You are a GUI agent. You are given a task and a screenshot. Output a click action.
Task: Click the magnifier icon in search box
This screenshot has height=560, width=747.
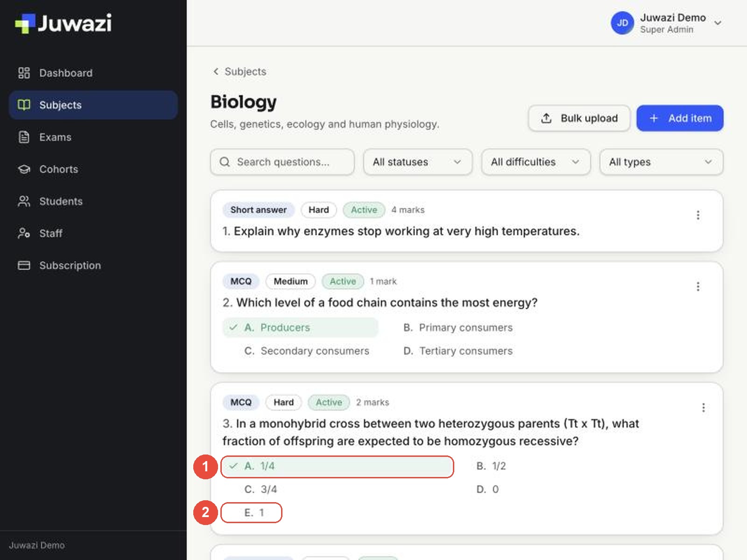[x=225, y=162]
